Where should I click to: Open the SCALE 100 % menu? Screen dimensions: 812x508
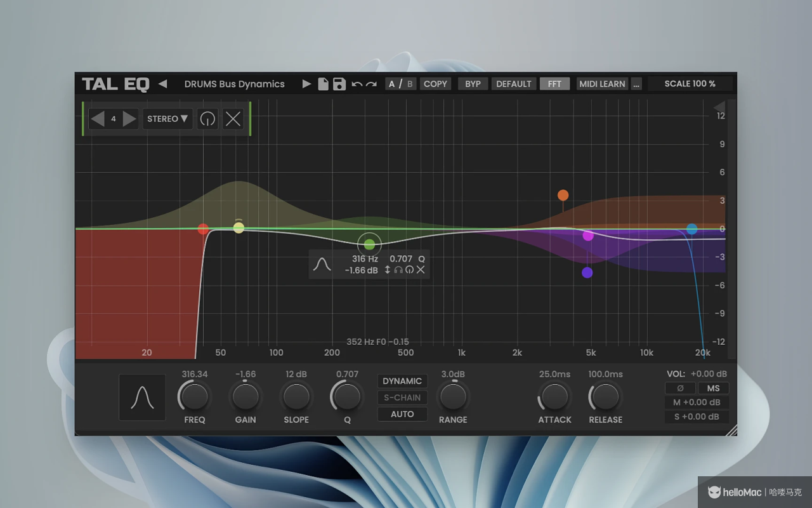(x=690, y=84)
